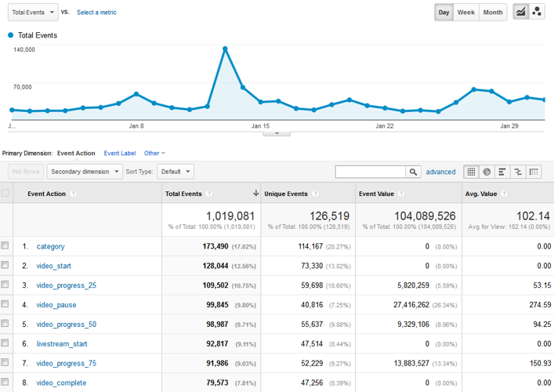Screen dimensions: 554x392
Task: Select the comparison view icon
Action: [x=518, y=172]
